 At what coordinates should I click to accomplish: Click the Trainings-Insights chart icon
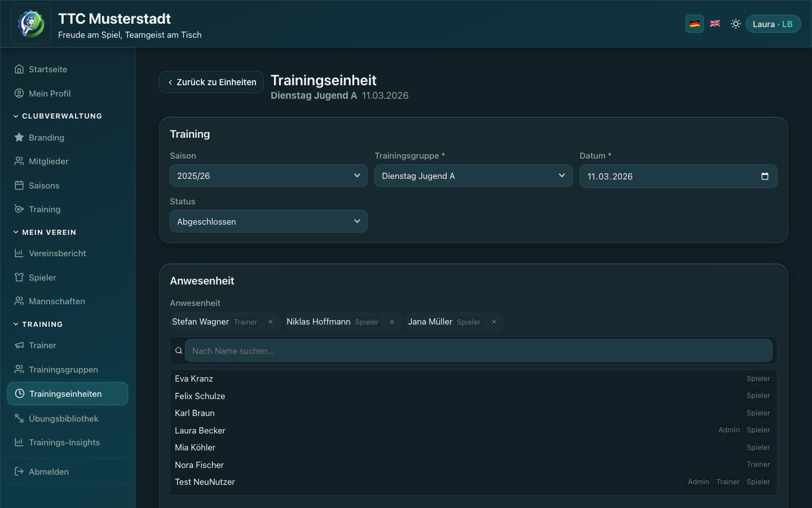pos(19,443)
